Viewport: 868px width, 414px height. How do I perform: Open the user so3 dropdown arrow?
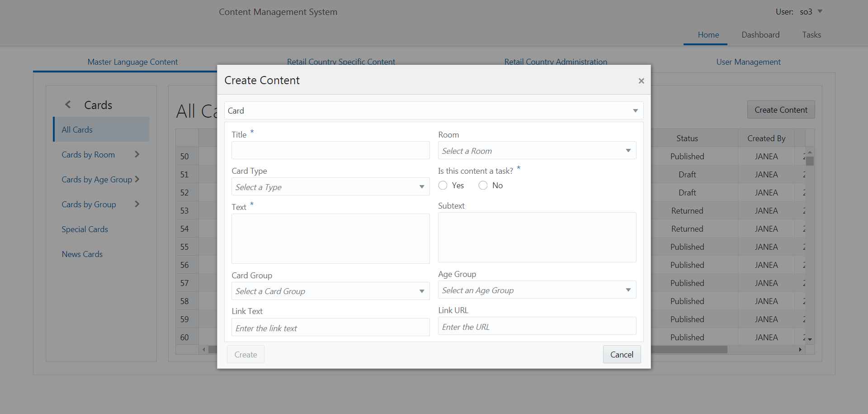tap(820, 11)
